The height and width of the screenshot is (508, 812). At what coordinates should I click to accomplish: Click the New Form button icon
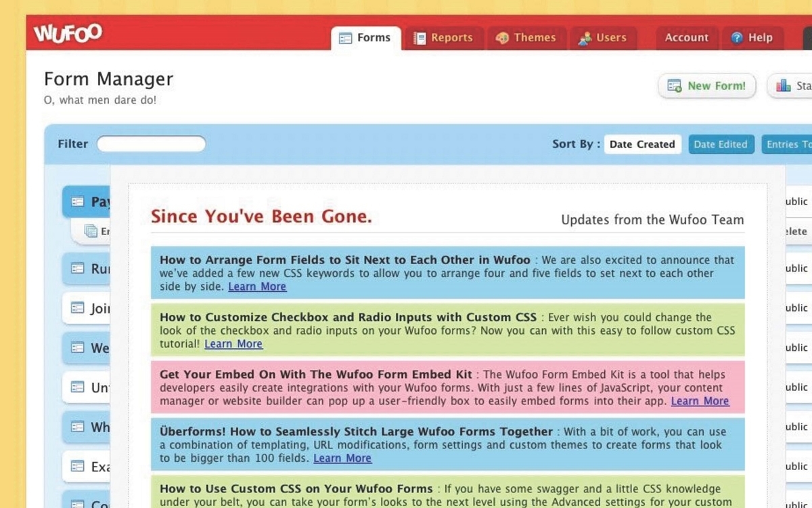pos(675,86)
